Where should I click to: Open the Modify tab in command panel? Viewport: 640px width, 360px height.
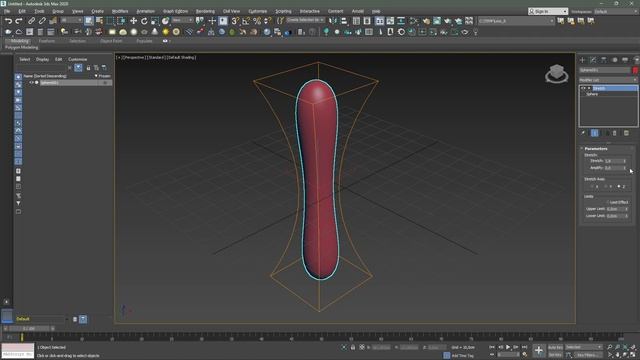593,60
